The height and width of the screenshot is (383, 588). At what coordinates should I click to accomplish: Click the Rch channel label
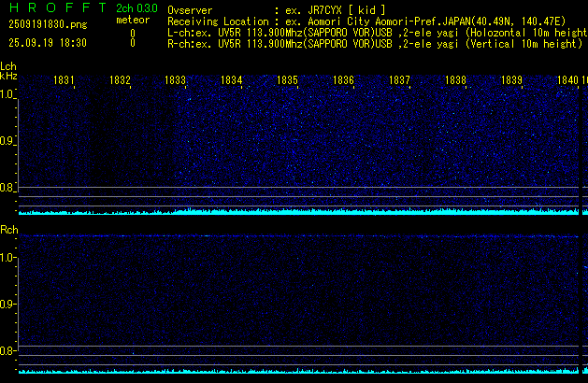point(9,229)
